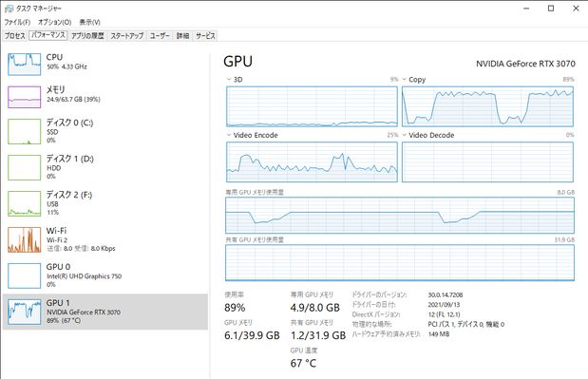Click the 専用 GPU メモリ usage graph
The image size is (588, 379).
(x=400, y=216)
